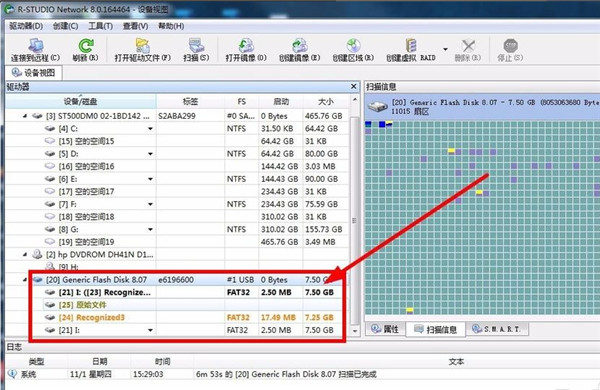Select the Device View tab
This screenshot has width=600, height=390.
pos(34,73)
